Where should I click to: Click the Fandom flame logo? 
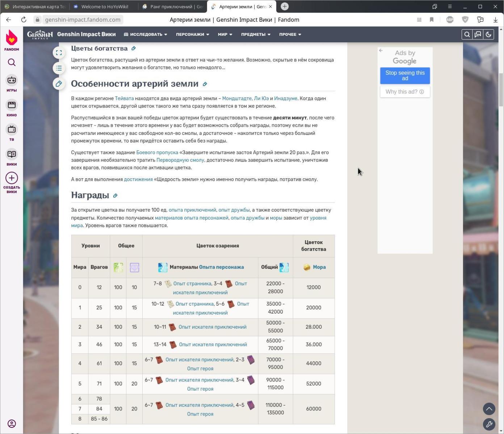pyautogui.click(x=12, y=38)
